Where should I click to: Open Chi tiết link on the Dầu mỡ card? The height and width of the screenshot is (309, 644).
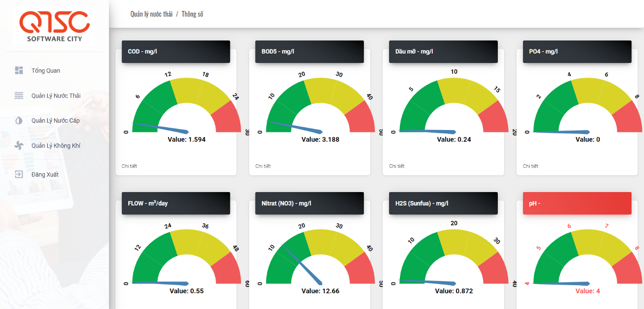pos(397,166)
